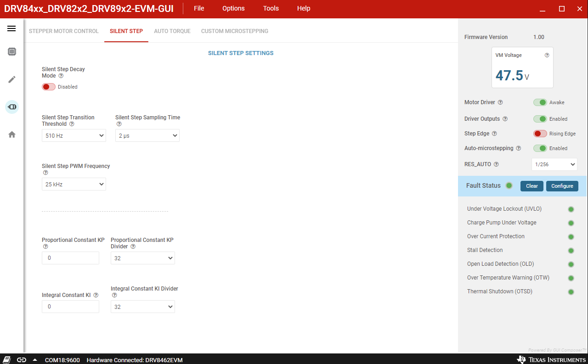Click the connection link icon in status bar
This screenshot has width=588, height=364.
pos(22,360)
